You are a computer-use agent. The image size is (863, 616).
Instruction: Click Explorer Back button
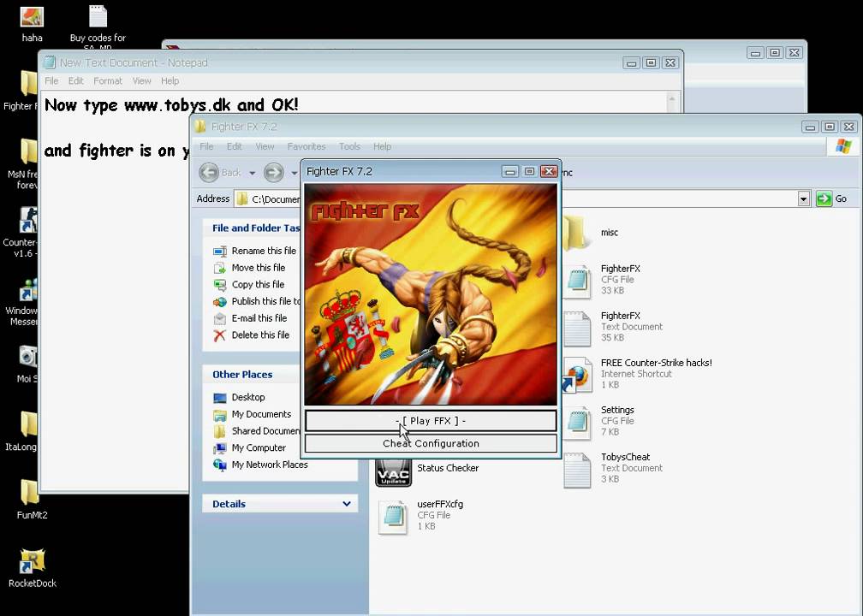pos(220,173)
